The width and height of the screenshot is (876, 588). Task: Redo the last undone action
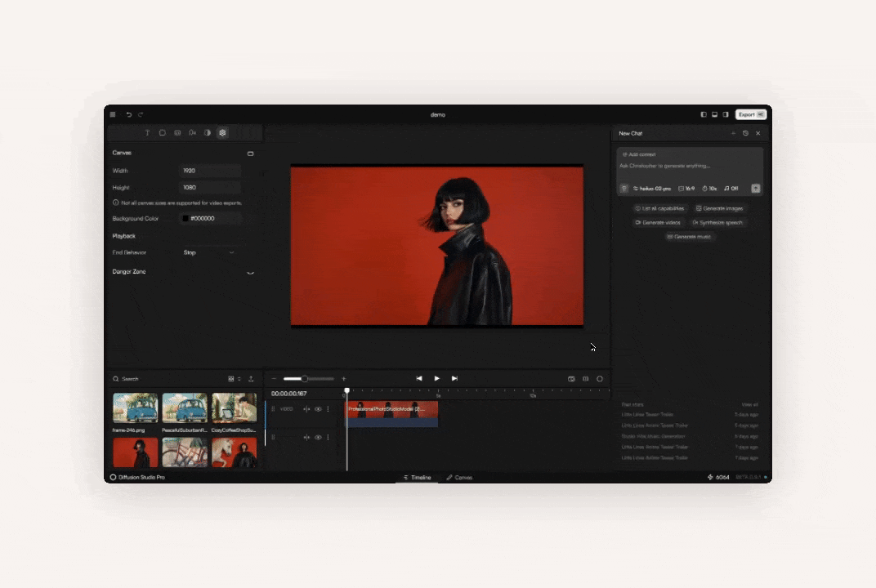(x=141, y=114)
